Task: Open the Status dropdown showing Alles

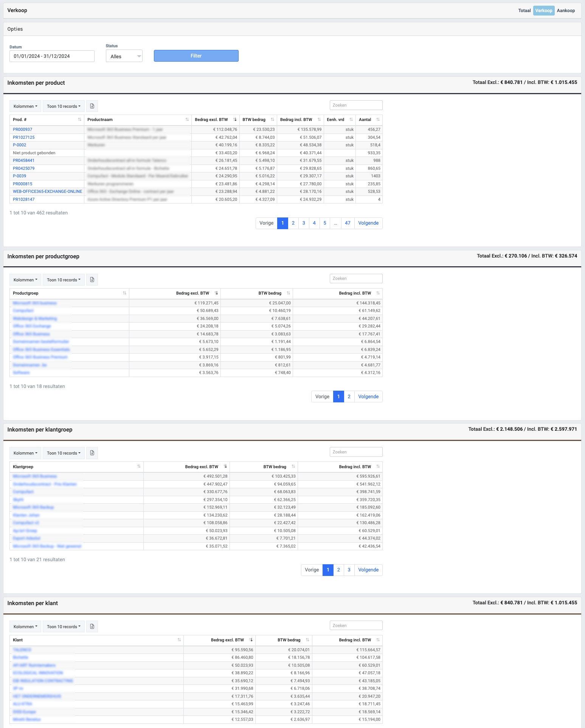Action: [124, 56]
